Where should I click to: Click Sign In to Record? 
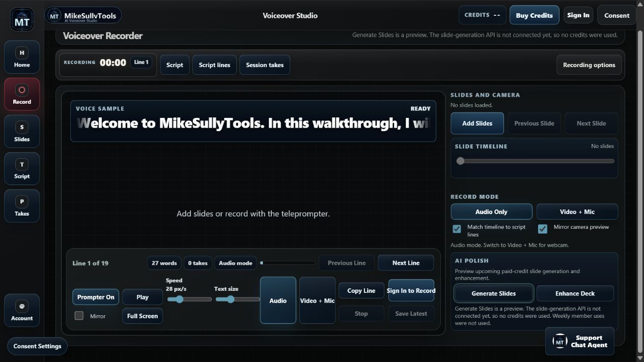pyautogui.click(x=411, y=291)
